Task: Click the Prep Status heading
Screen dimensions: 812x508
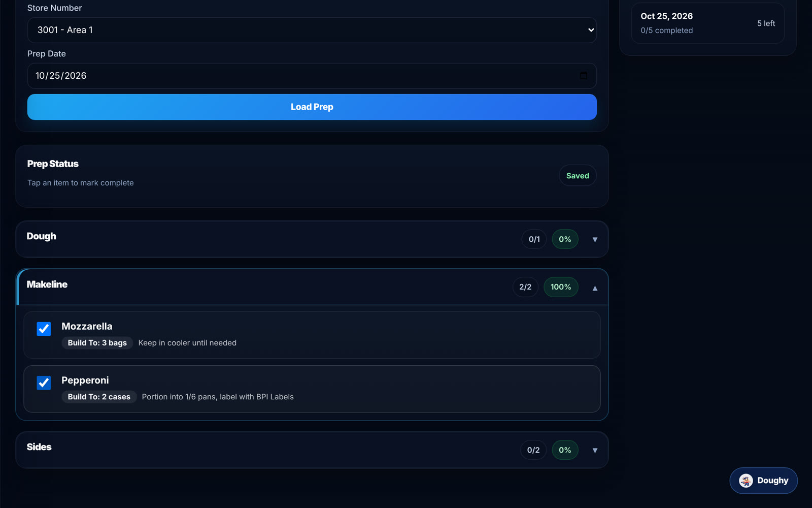Action: click(53, 164)
